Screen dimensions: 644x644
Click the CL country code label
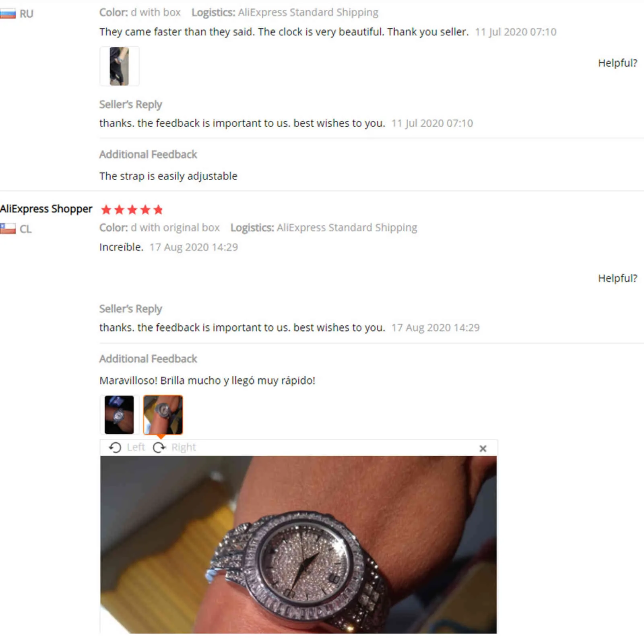click(25, 229)
